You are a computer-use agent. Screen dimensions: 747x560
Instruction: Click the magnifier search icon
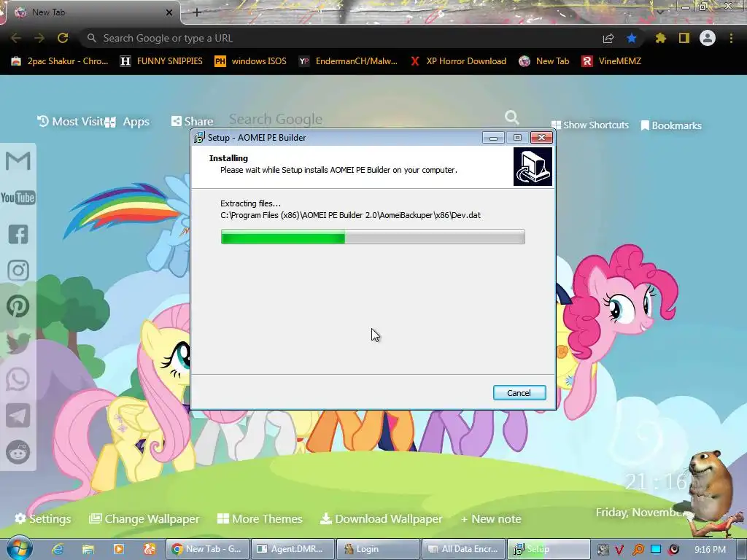point(511,117)
